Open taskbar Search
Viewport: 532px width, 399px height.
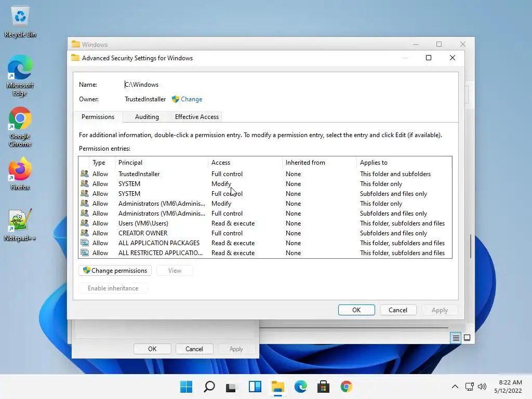[x=209, y=387]
